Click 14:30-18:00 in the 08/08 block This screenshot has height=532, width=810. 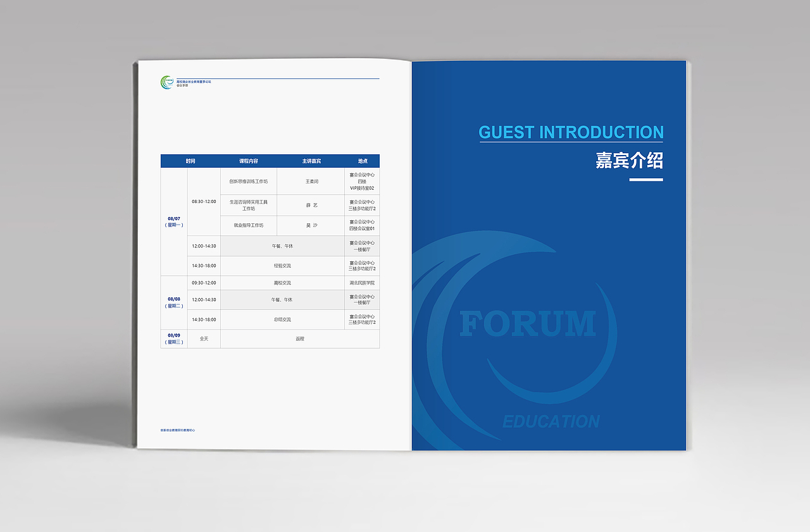[x=204, y=319]
